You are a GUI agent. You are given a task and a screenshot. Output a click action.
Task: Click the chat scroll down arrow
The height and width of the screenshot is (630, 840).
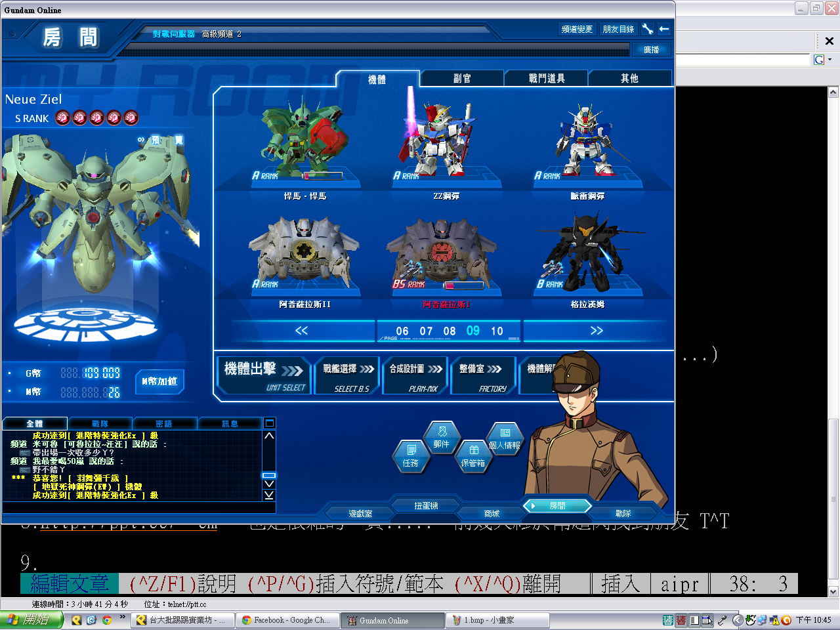tap(269, 484)
